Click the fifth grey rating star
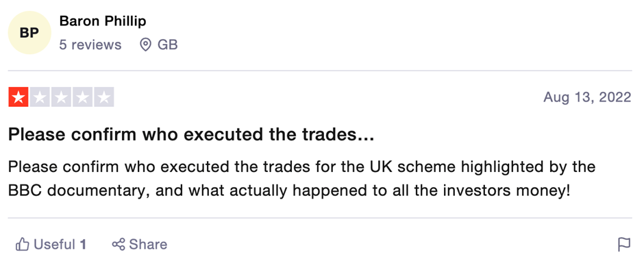 [104, 97]
